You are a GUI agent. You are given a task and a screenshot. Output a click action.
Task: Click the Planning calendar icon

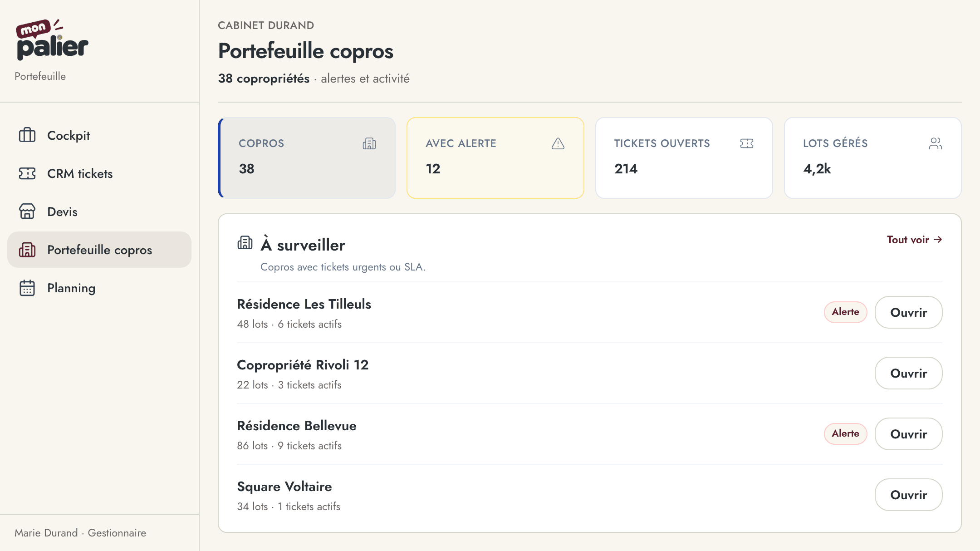pyautogui.click(x=27, y=288)
